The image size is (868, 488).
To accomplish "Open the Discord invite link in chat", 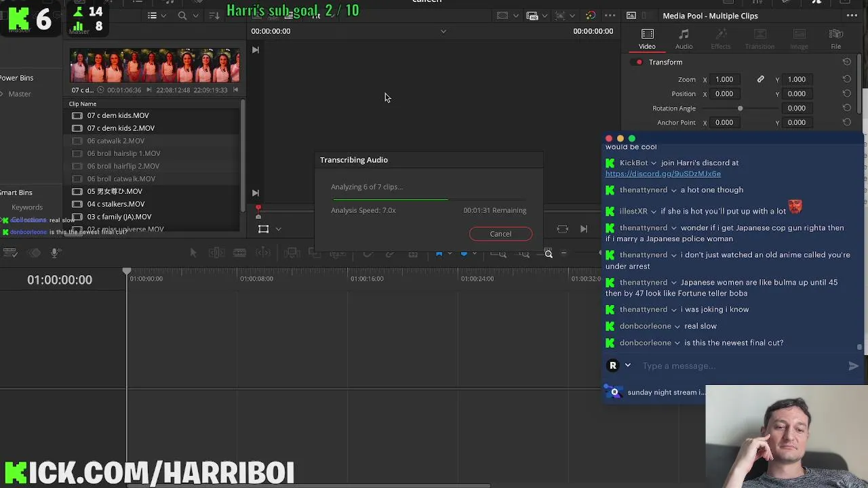I will (x=663, y=174).
